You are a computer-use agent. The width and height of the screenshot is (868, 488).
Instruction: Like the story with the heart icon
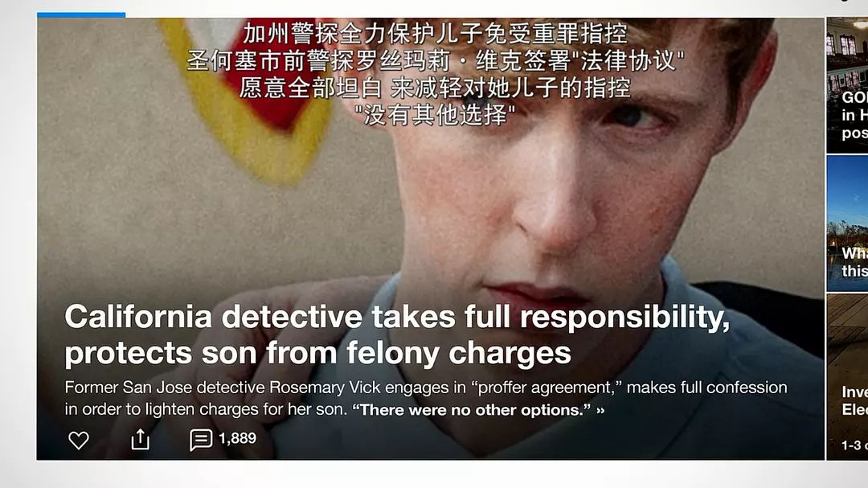[x=78, y=440]
